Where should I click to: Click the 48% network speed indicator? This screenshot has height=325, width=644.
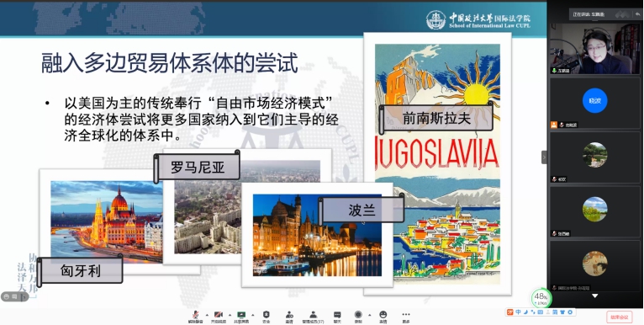point(541,298)
